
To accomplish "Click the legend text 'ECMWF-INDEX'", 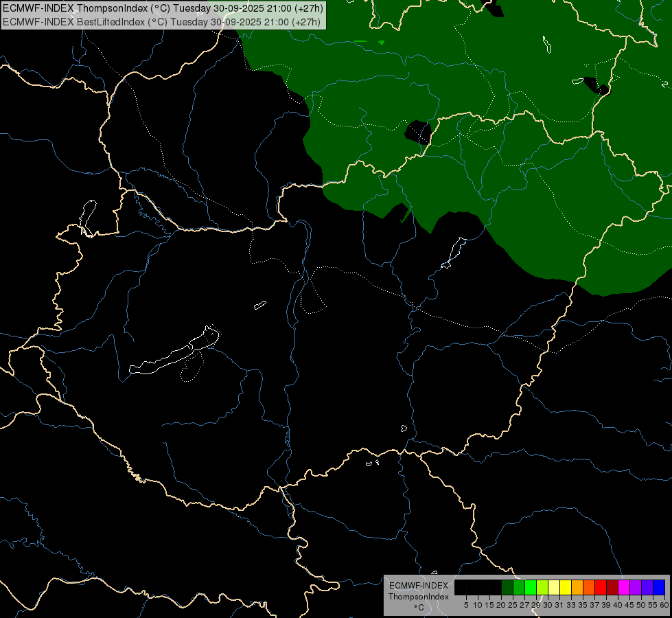I will pyautogui.click(x=418, y=586).
